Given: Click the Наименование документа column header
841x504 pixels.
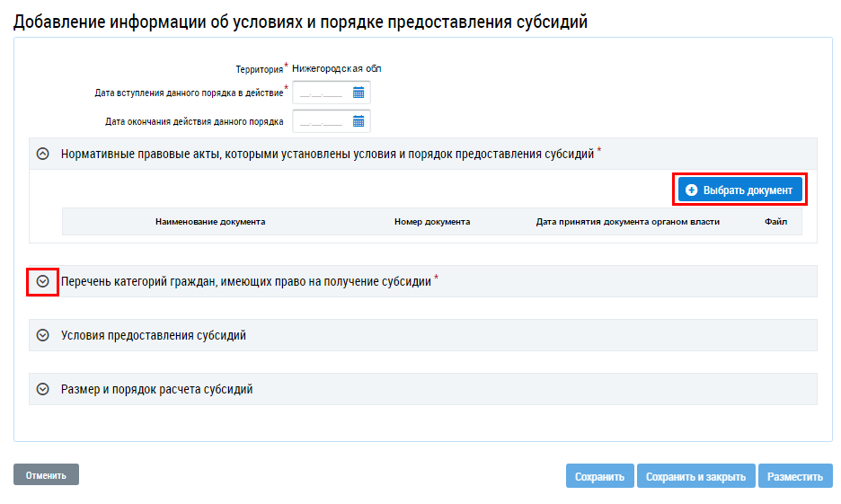Looking at the screenshot, I should click(x=209, y=221).
